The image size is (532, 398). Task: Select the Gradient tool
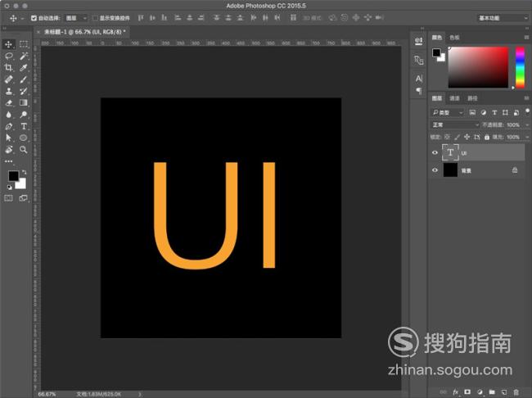24,102
